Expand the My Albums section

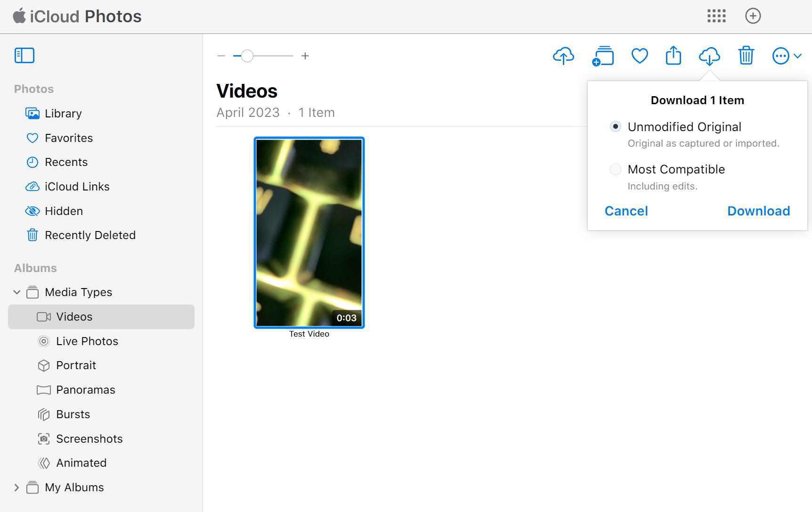[16, 487]
